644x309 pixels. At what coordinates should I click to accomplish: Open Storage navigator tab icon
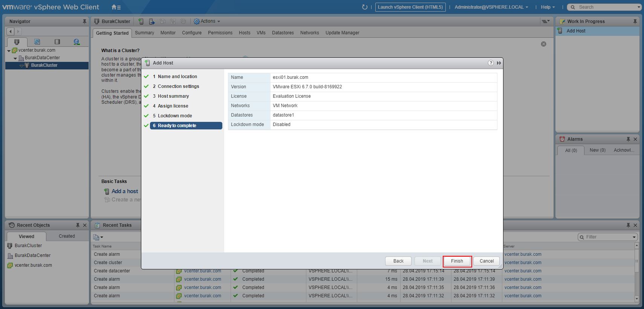[x=57, y=42]
